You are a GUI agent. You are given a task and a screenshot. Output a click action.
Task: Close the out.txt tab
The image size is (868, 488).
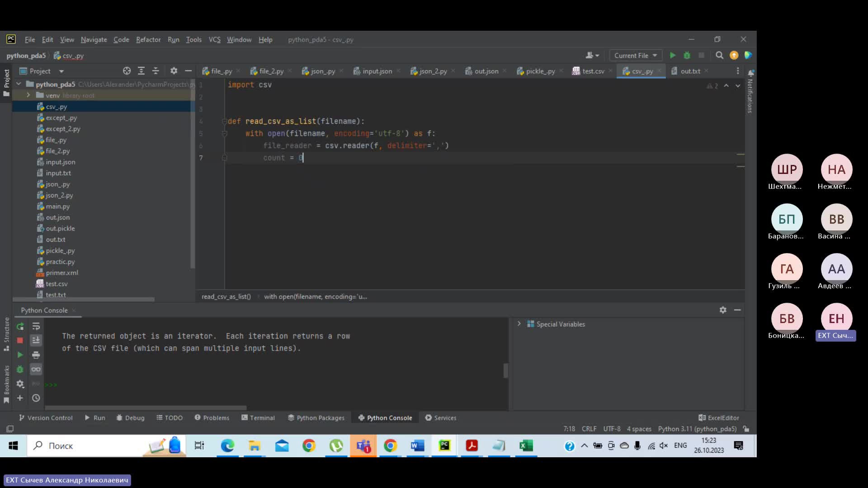tap(706, 71)
